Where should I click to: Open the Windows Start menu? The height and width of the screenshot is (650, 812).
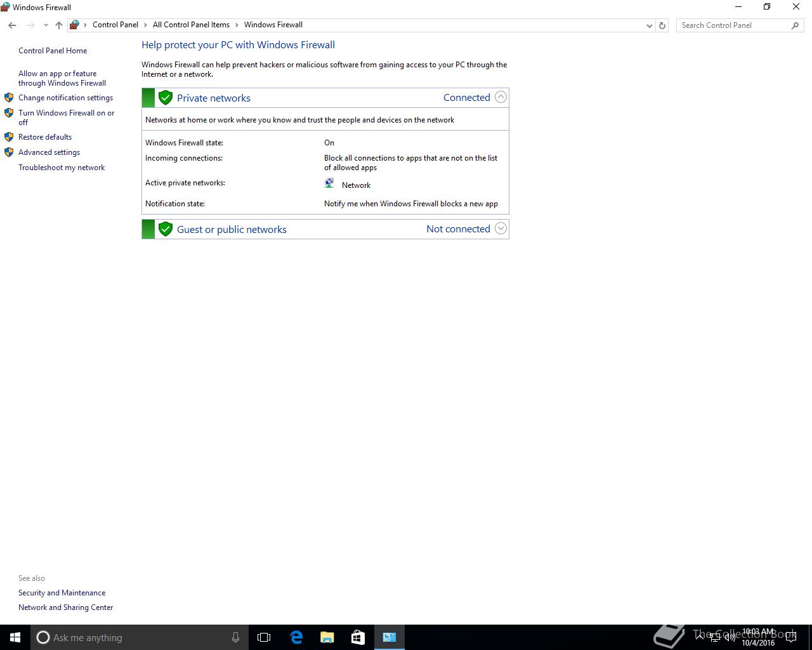(x=15, y=637)
